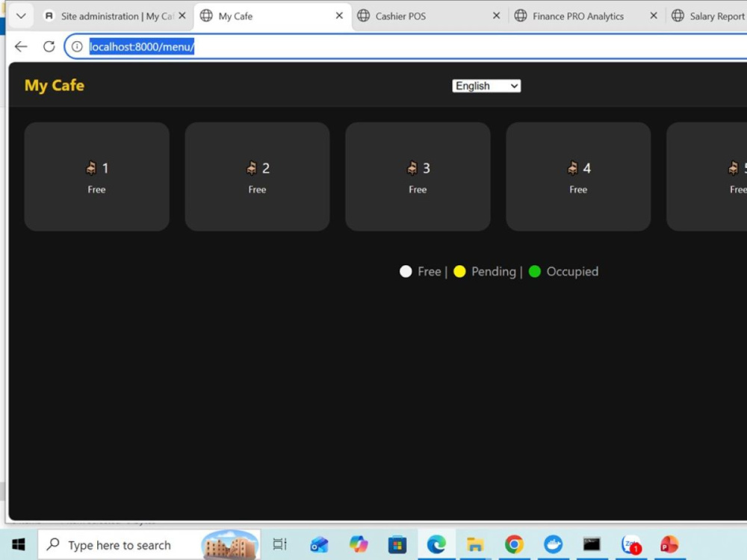View site information icon in address bar

[x=77, y=46]
